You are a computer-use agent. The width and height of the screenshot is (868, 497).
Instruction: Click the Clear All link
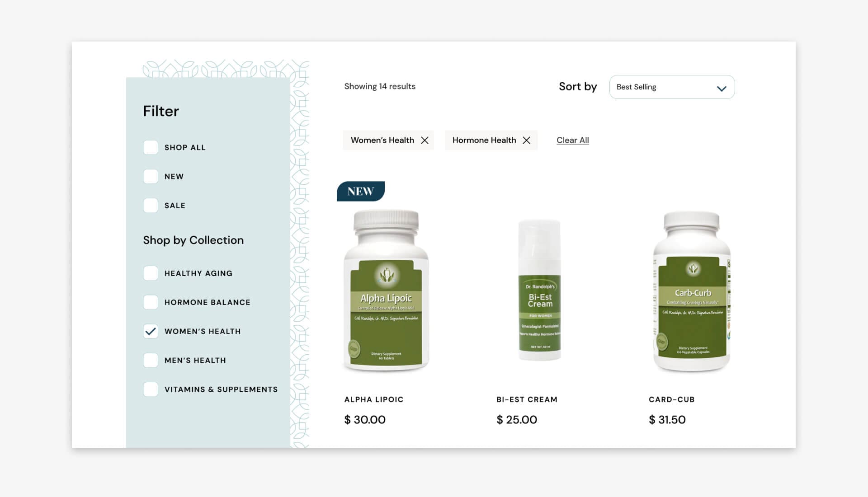572,140
